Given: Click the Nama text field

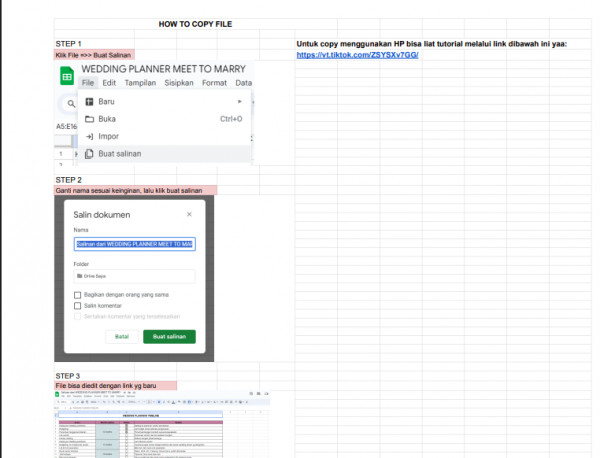Looking at the screenshot, I should (135, 244).
